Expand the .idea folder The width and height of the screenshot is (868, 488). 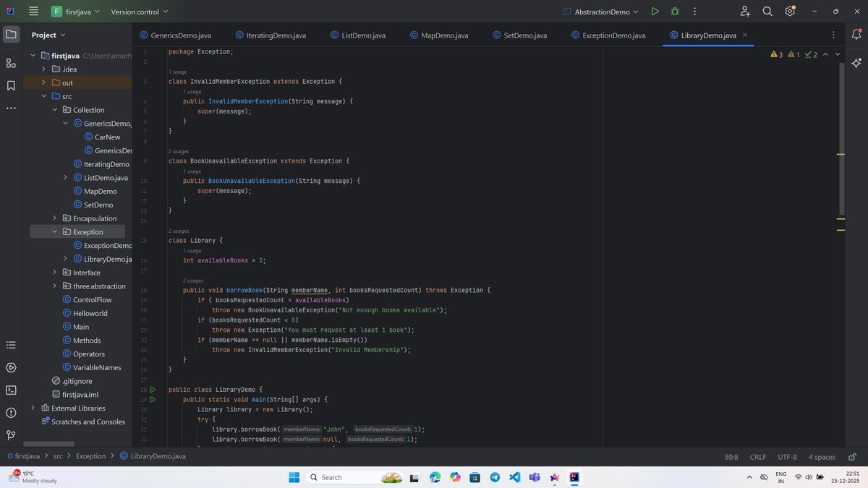(x=43, y=69)
